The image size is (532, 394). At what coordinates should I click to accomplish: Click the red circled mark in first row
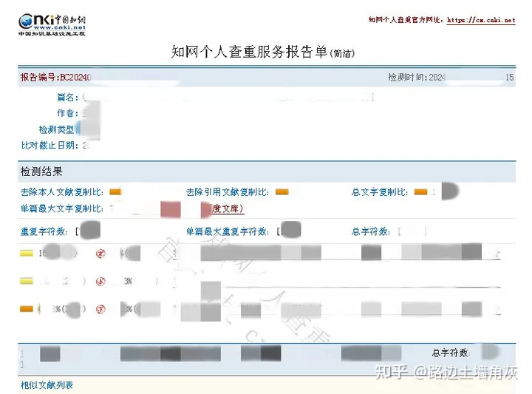tap(100, 254)
